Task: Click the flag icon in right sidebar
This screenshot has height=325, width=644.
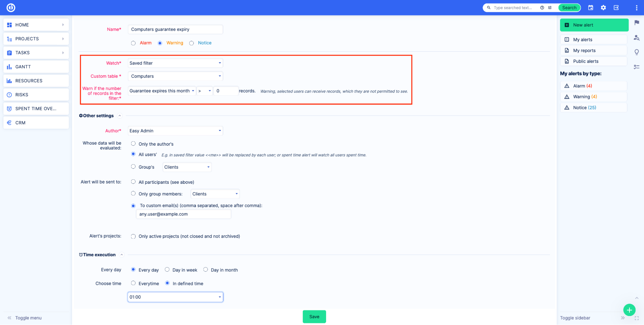Action: coord(637,23)
